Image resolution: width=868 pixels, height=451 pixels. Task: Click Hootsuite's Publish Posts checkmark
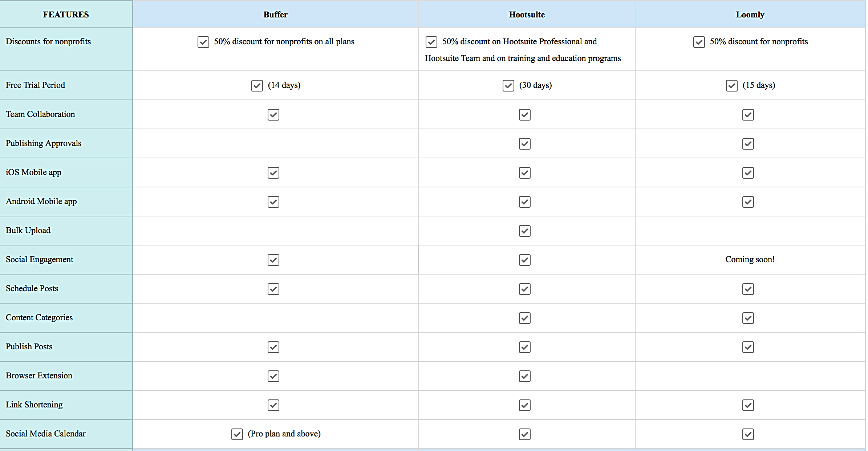pyautogui.click(x=525, y=347)
